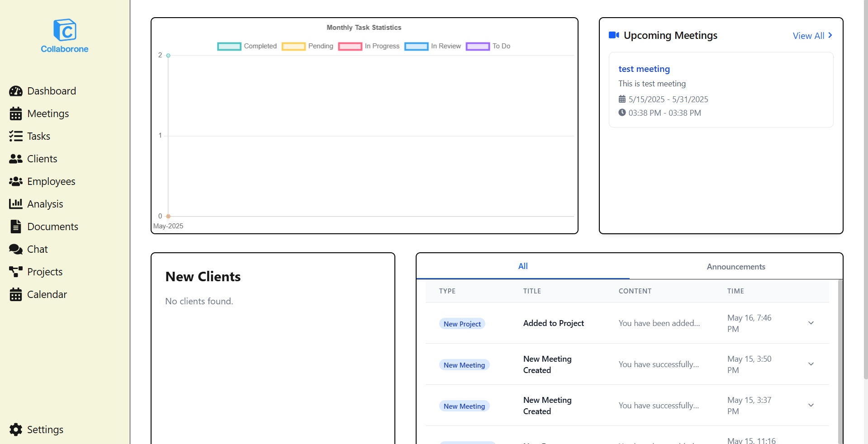This screenshot has width=868, height=444.
Task: Click the clock icon beside 03:38 PM
Action: [622, 113]
